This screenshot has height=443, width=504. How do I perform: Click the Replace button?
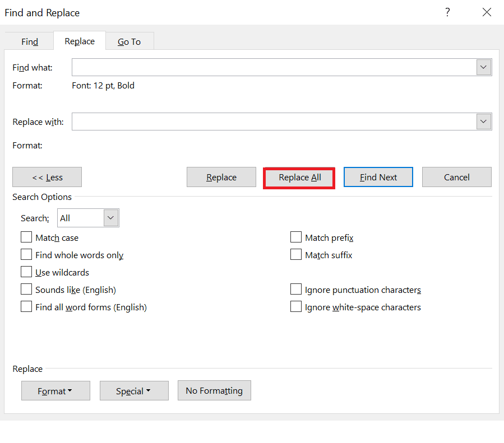(x=221, y=177)
